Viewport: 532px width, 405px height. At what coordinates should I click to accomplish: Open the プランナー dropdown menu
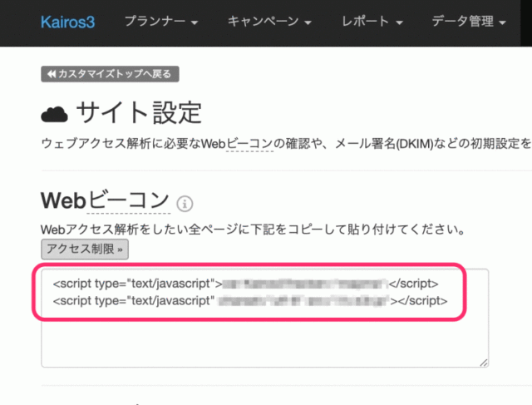click(161, 22)
